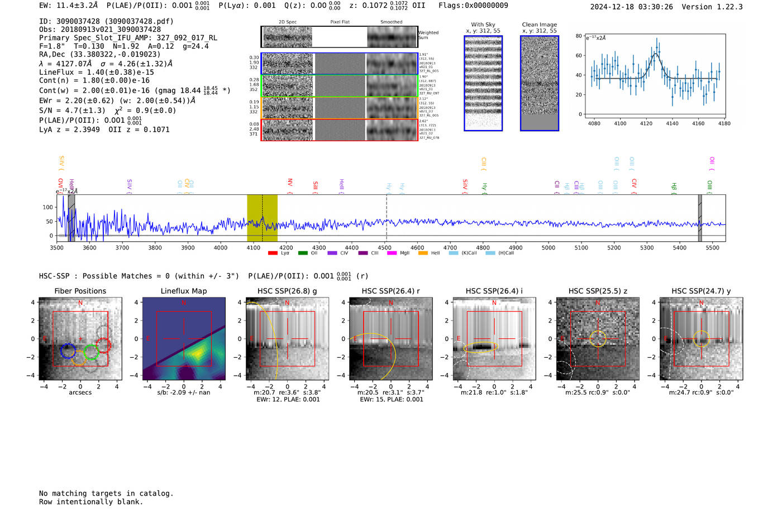Open the HSC SSP(25.5) z image
Screen dimensions: 782x532
tap(598, 339)
